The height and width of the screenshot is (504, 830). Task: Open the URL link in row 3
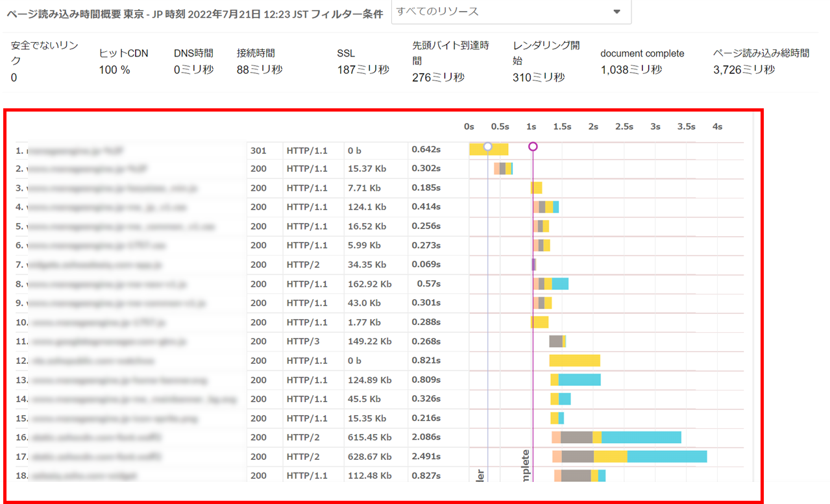point(112,189)
